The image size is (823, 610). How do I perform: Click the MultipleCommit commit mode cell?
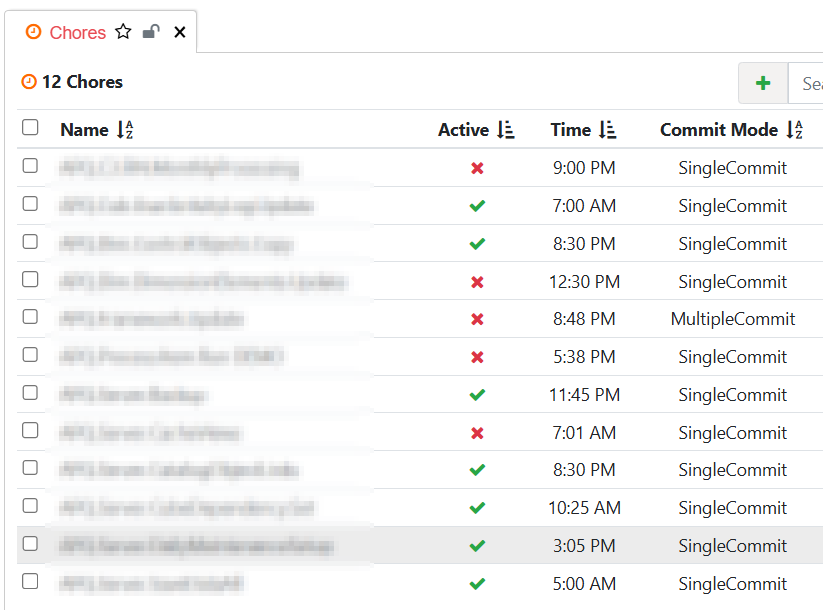tap(733, 319)
